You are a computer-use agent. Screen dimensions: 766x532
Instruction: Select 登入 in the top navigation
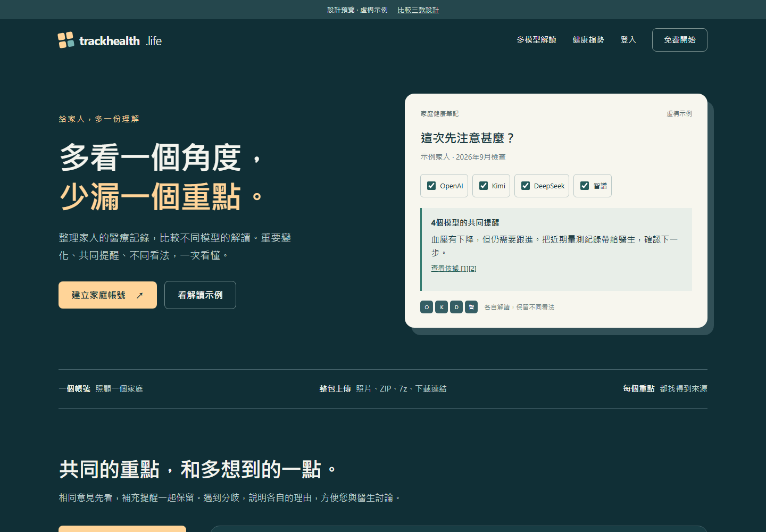[628, 40]
